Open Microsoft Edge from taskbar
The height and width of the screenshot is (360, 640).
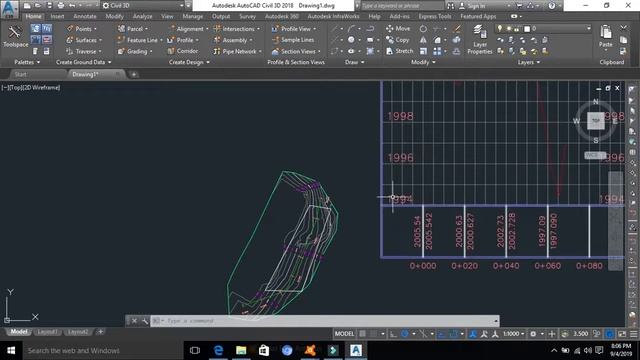(x=218, y=350)
